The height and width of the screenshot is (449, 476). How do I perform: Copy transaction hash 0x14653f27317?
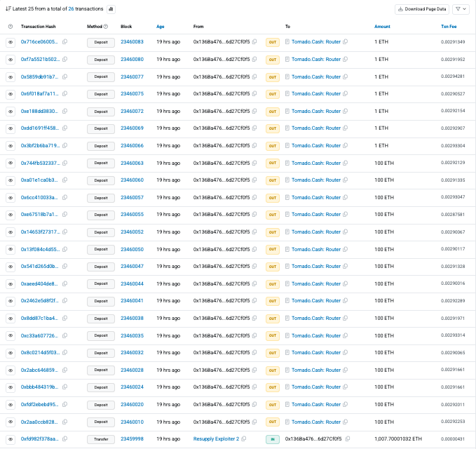(x=64, y=232)
